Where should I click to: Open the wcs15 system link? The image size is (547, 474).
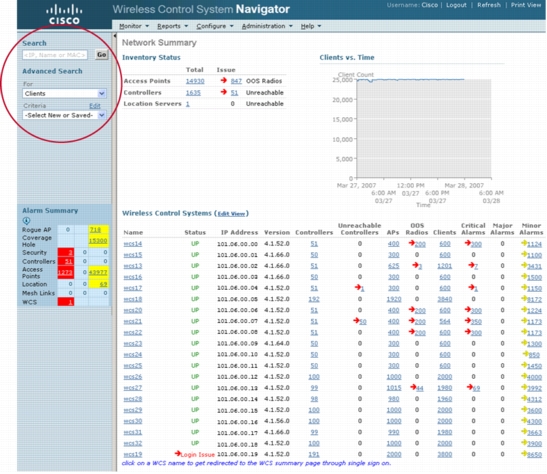(133, 255)
